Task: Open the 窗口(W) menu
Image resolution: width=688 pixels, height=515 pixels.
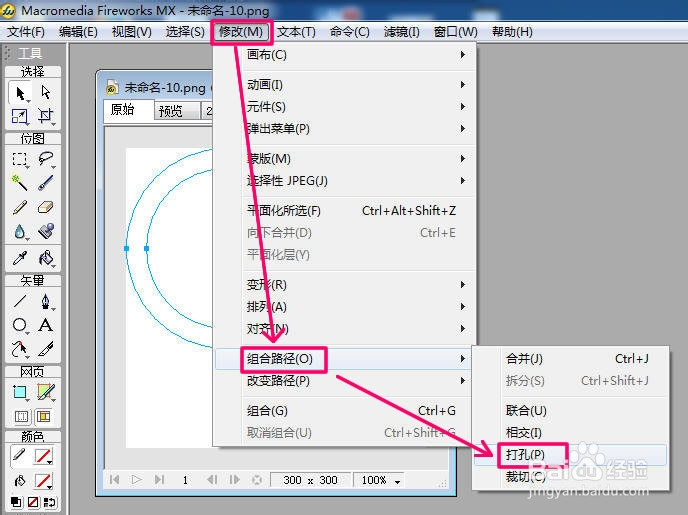Action: 455,32
